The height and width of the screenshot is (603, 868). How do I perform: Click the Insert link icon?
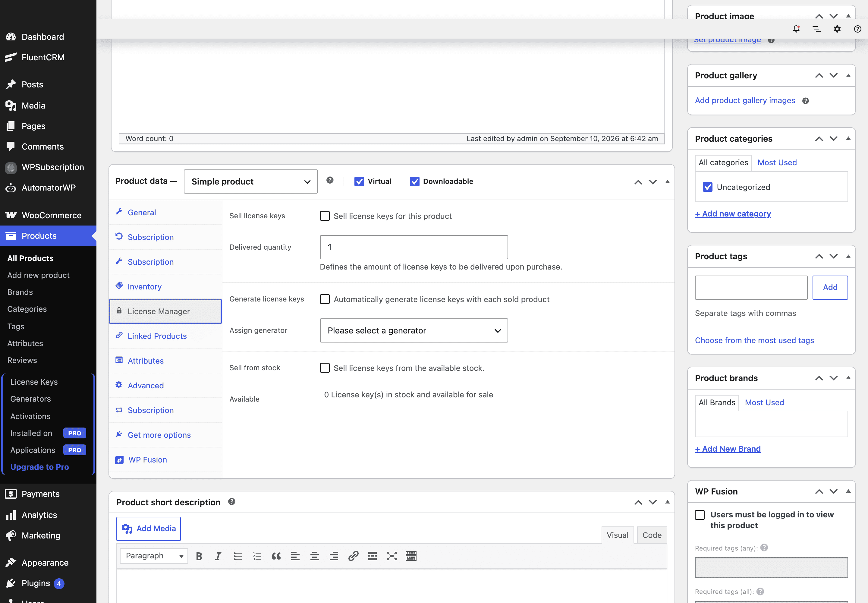pos(353,556)
